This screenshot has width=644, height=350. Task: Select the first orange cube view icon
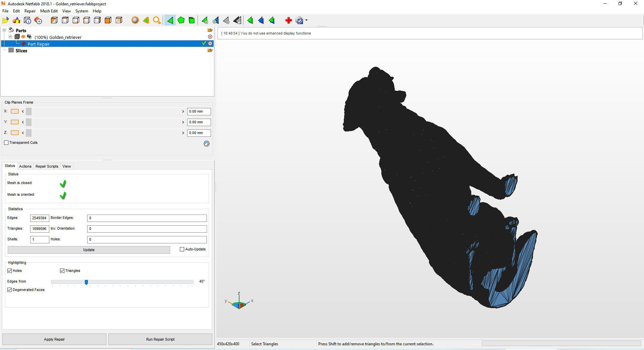[54, 20]
